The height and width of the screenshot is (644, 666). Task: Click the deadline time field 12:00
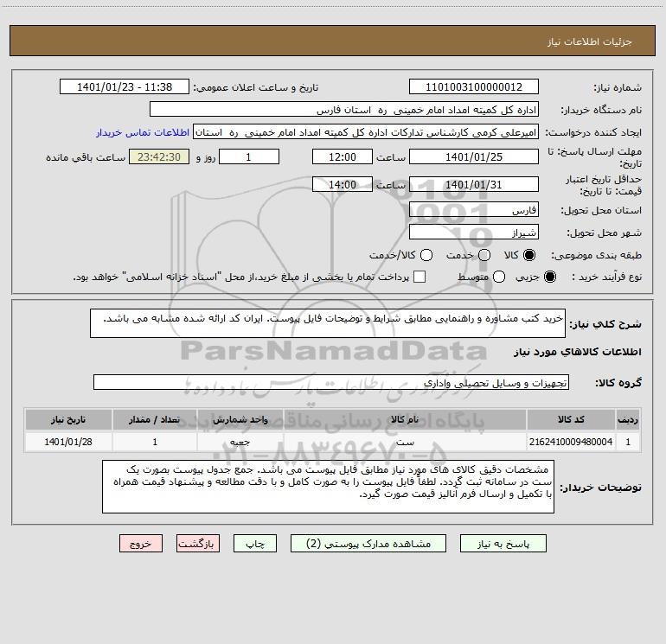coord(343,156)
